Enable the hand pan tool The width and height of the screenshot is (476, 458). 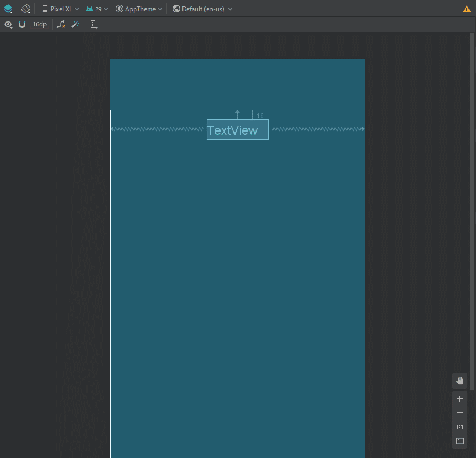(x=459, y=381)
